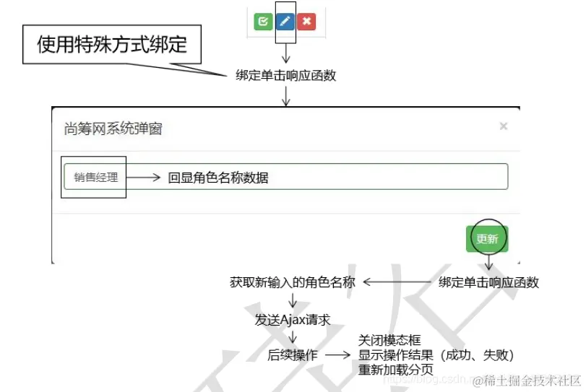
Task: Click the blue pencil edit button
Action: [285, 21]
